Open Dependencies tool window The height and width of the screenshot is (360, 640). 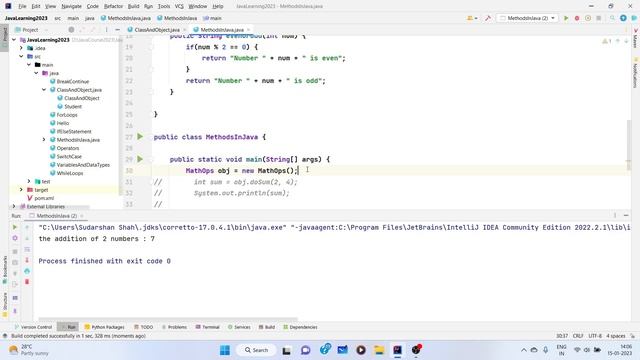click(300, 327)
